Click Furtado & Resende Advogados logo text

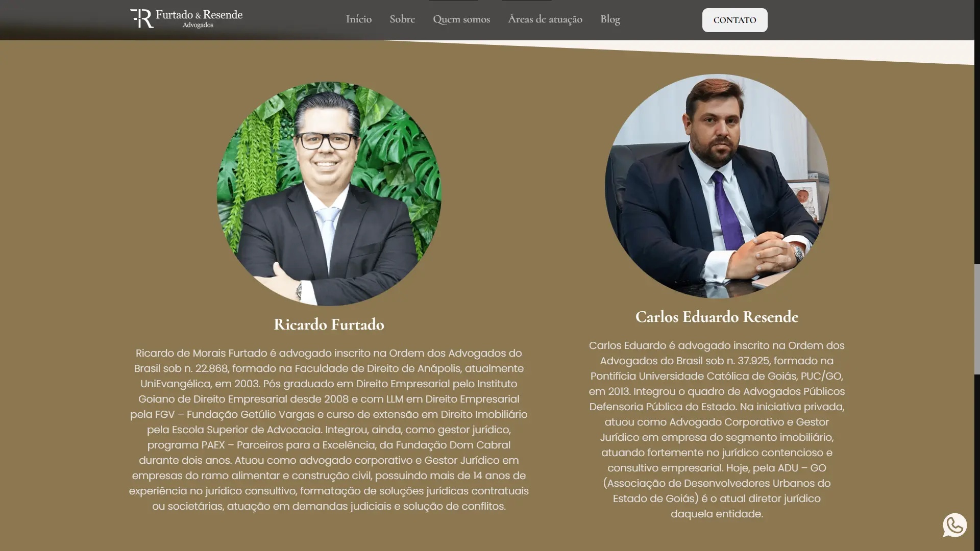(199, 18)
